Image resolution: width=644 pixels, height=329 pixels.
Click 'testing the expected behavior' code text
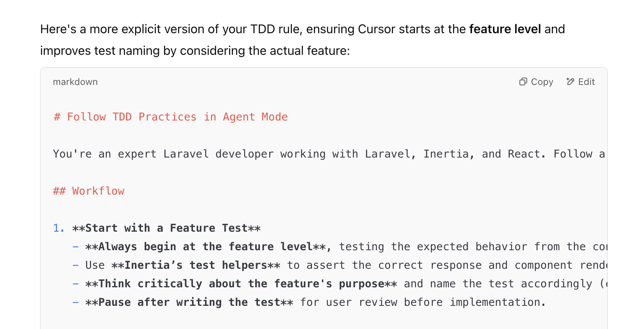point(433,247)
